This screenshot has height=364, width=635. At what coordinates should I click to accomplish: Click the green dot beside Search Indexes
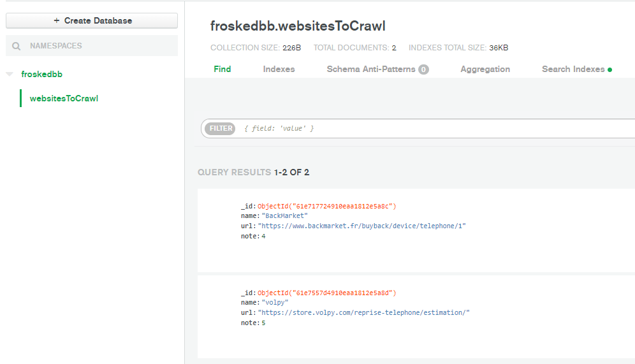point(610,70)
